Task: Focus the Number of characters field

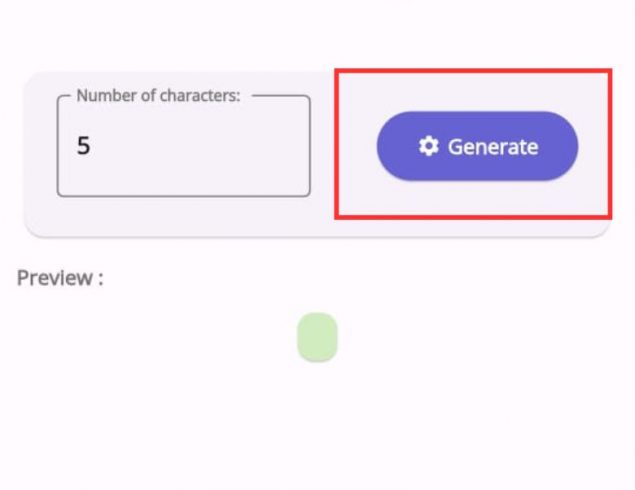Action: pos(183,147)
